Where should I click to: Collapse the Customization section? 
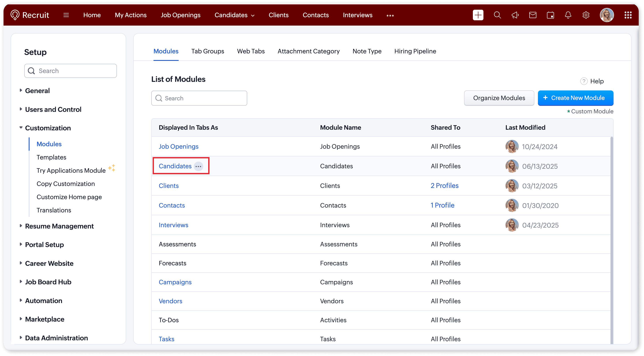pyautogui.click(x=47, y=128)
